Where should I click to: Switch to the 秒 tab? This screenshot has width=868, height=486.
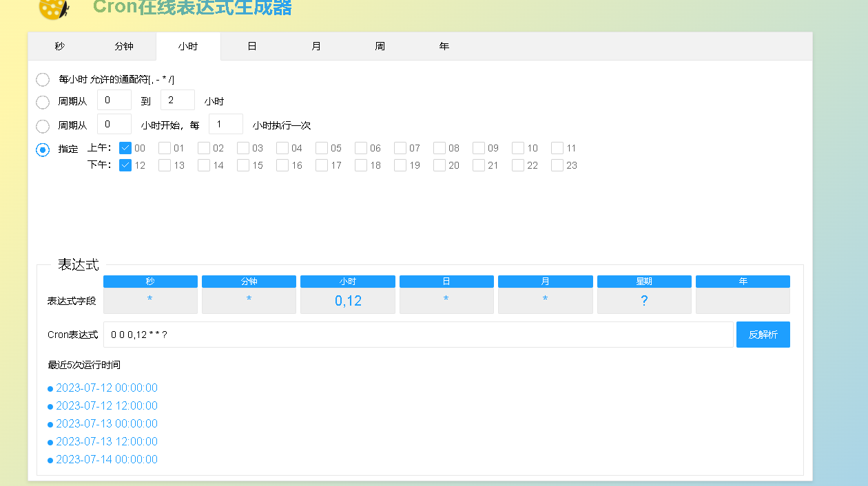60,46
